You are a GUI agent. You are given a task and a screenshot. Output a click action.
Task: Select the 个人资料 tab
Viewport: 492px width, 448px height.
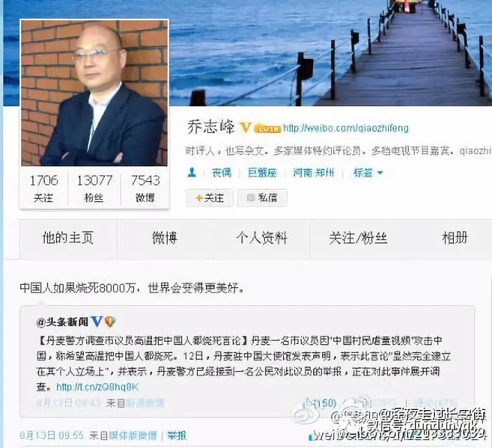click(x=262, y=239)
